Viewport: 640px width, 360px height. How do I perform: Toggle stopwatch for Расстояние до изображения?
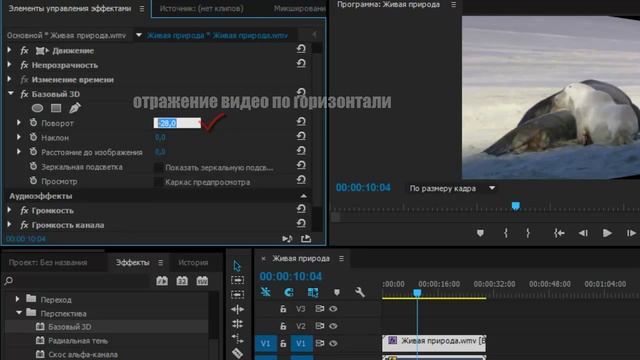coord(33,152)
